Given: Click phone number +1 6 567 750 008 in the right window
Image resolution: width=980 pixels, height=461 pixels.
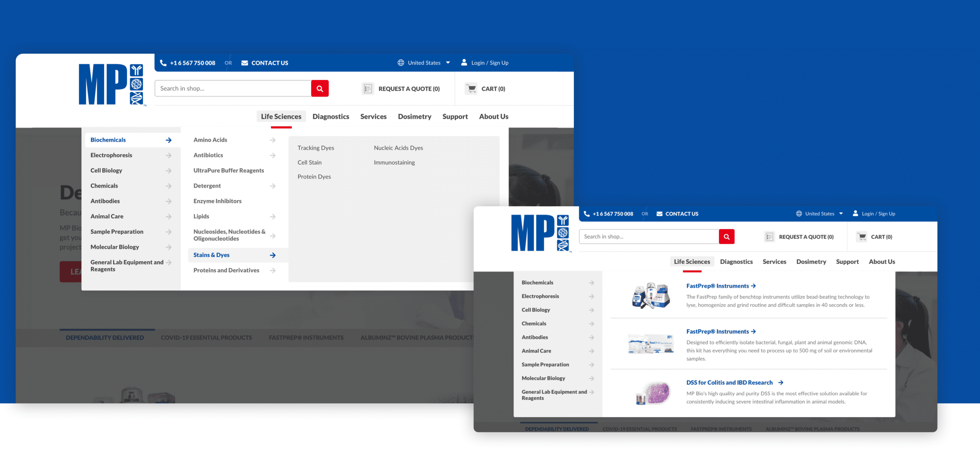Looking at the screenshot, I should click(613, 214).
